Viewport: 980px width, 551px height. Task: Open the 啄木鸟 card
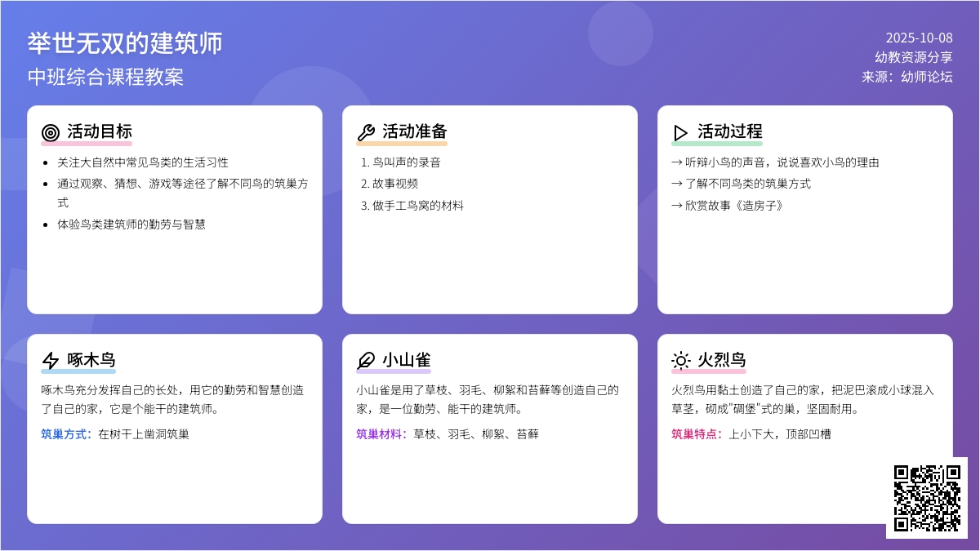pyautogui.click(x=175, y=427)
